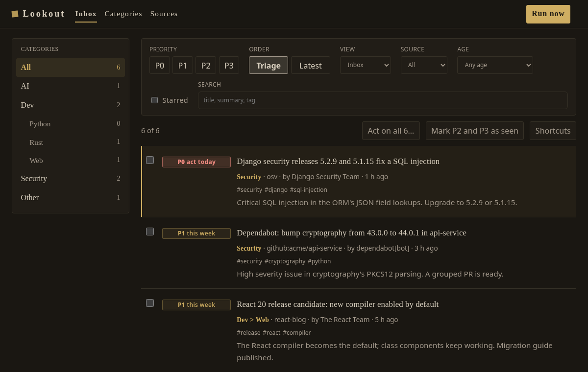The height and width of the screenshot is (372, 588).
Task: Open the Sources tab
Action: 164,14
